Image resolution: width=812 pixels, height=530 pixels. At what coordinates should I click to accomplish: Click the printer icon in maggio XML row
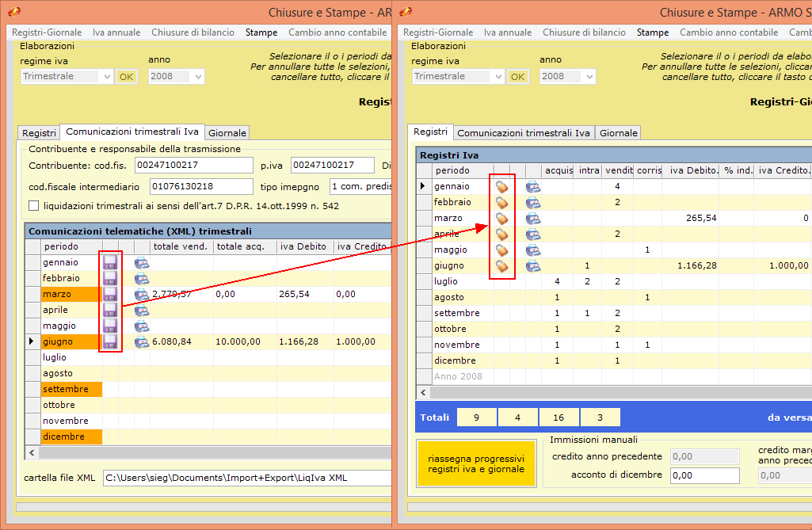tap(142, 326)
